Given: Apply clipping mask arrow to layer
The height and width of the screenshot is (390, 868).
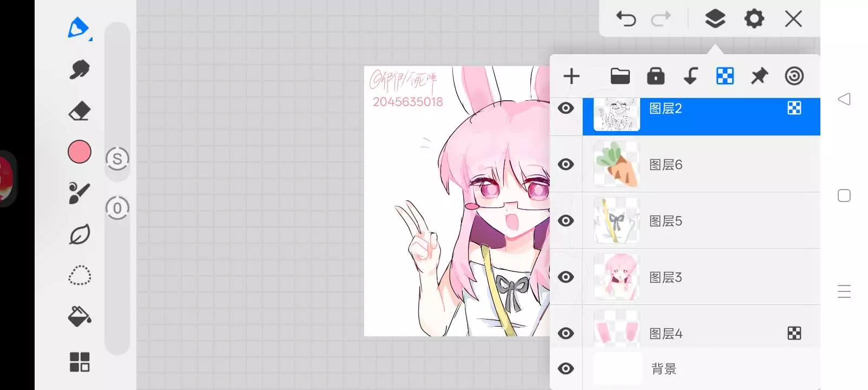Looking at the screenshot, I should coord(691,76).
